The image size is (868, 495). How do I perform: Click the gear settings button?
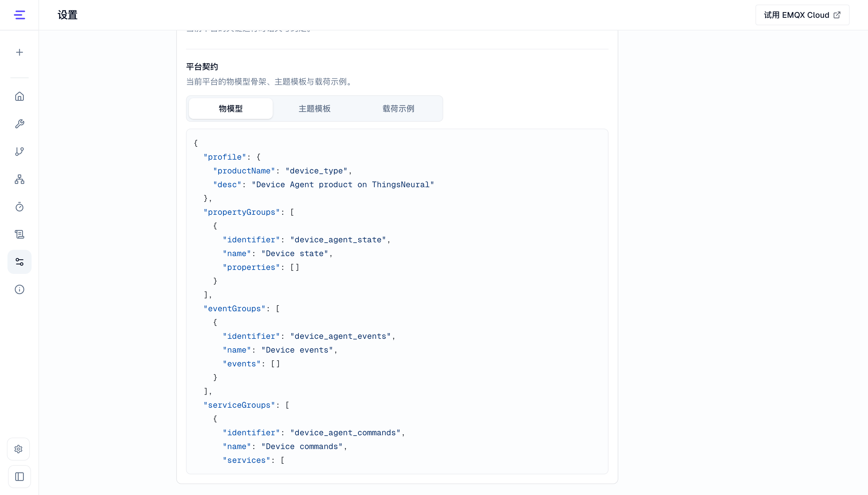click(19, 449)
